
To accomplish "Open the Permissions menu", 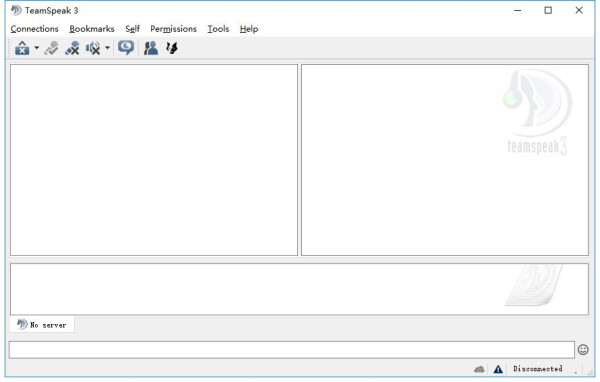I will [x=173, y=29].
